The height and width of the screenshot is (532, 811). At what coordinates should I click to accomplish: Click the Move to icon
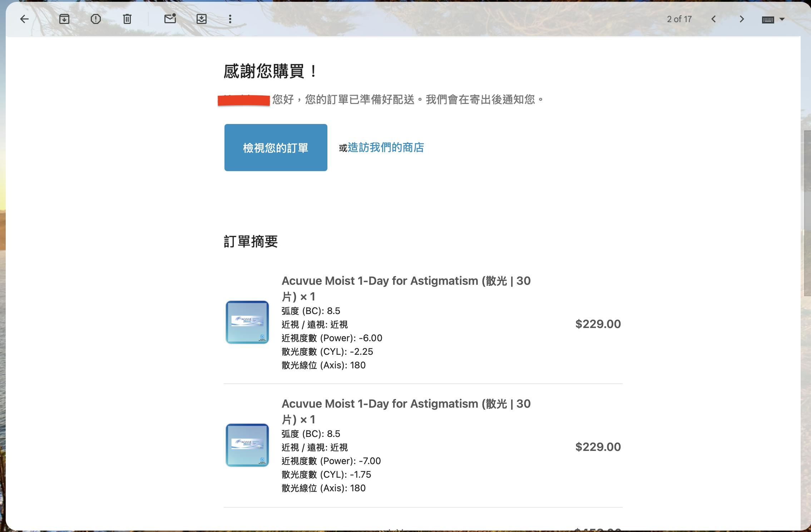click(202, 19)
